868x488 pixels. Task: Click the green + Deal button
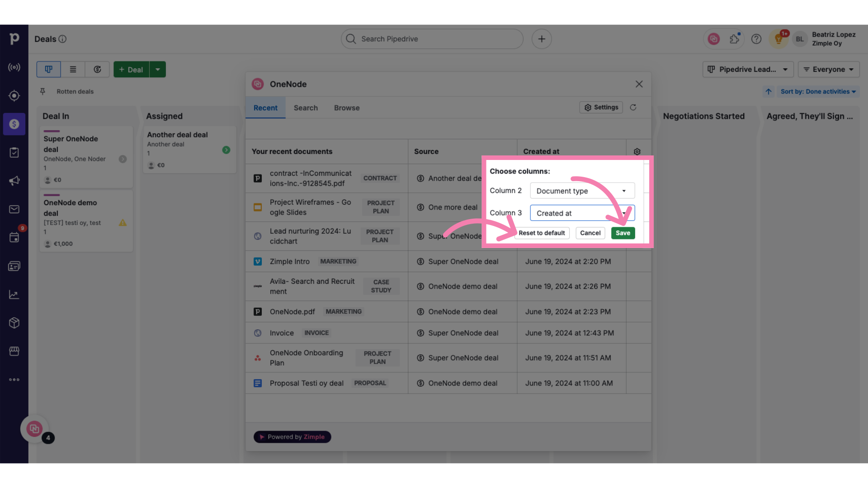tap(131, 69)
